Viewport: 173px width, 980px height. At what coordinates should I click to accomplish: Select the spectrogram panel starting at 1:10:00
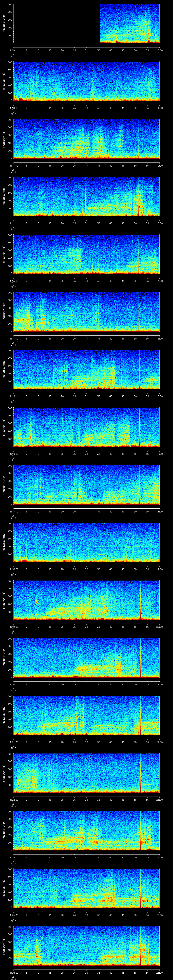click(x=86, y=81)
